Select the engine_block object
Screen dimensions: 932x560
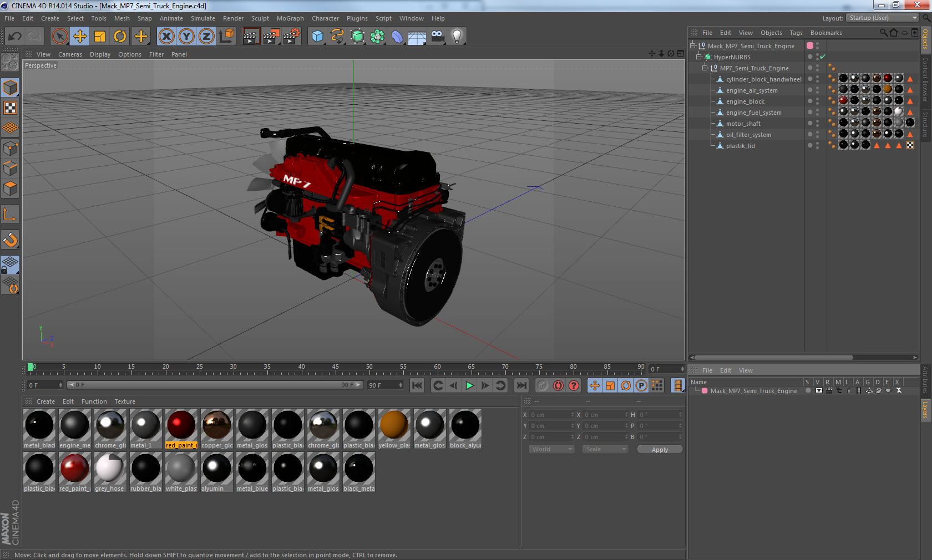coord(745,101)
